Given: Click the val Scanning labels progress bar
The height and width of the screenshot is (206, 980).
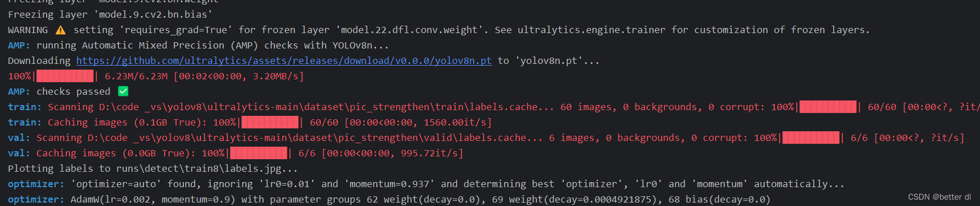Looking at the screenshot, I should tap(811, 138).
